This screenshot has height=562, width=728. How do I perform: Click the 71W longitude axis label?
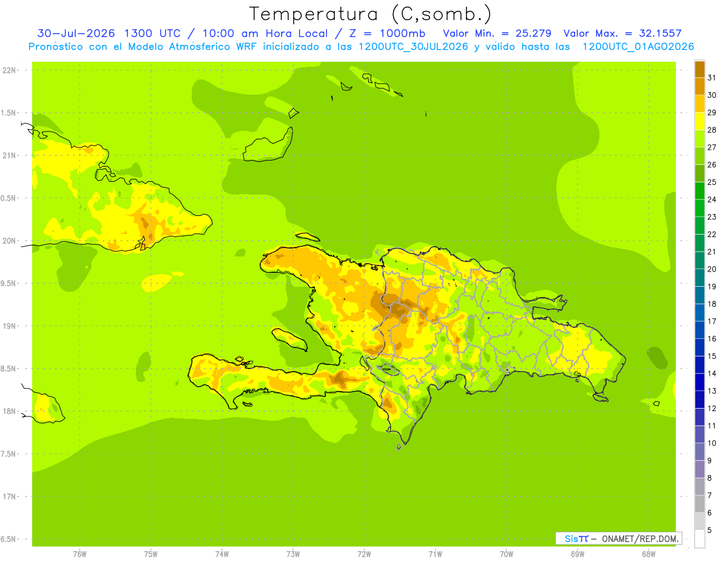click(435, 554)
